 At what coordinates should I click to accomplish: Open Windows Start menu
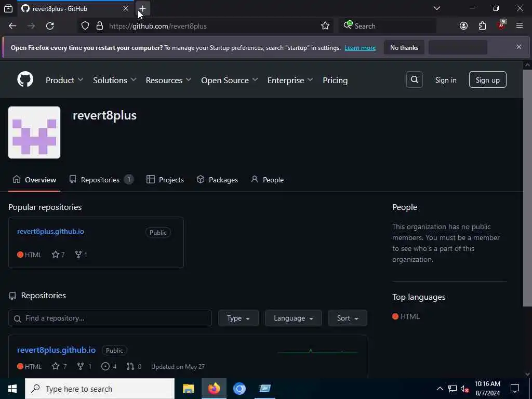(x=12, y=389)
